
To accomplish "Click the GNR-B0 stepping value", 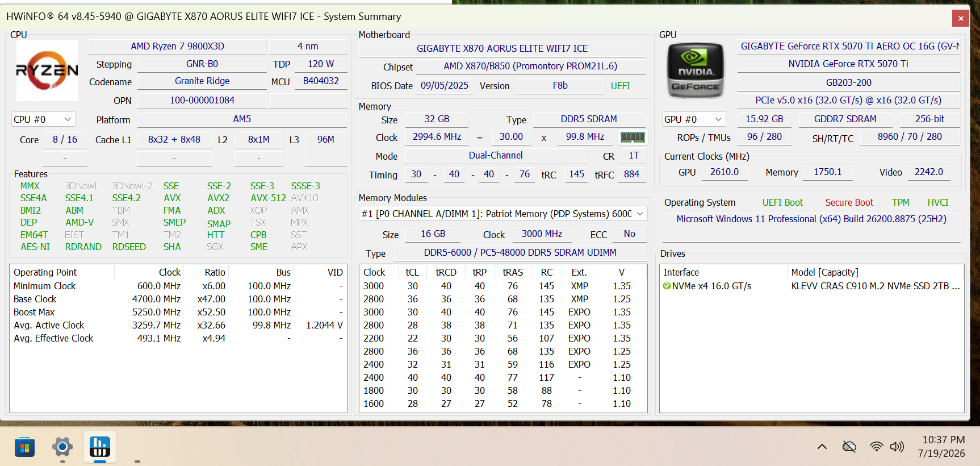I will (x=202, y=64).
